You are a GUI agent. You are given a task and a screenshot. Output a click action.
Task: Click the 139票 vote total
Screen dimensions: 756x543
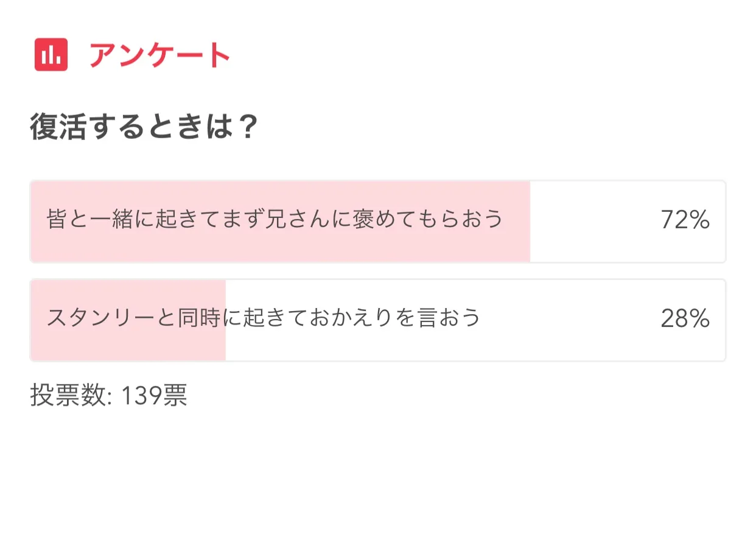tap(154, 396)
